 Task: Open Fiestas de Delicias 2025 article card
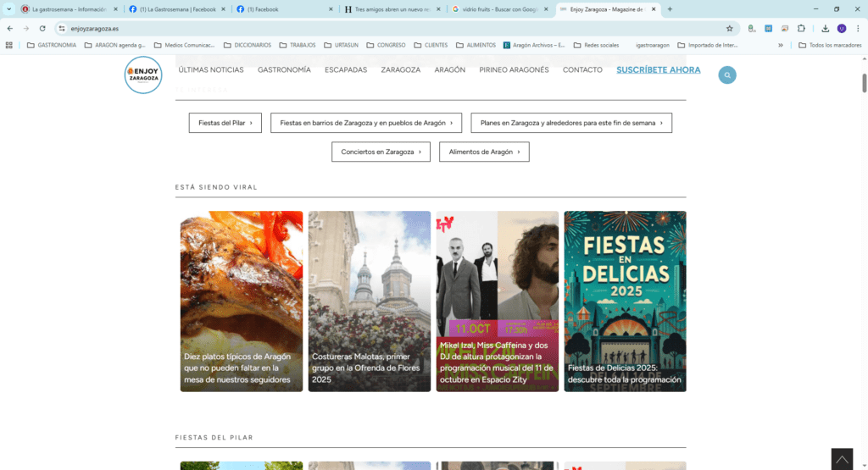tap(625, 301)
